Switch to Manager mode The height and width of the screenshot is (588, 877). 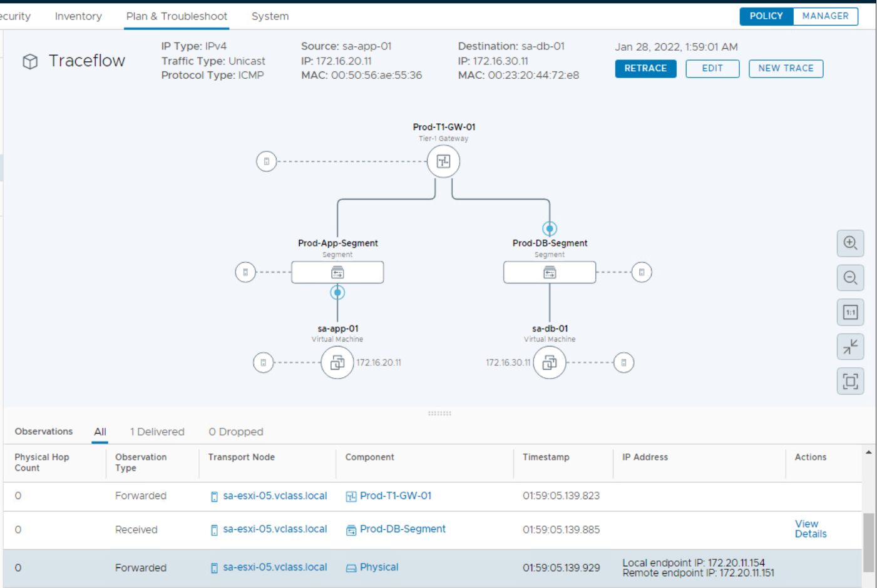click(825, 16)
